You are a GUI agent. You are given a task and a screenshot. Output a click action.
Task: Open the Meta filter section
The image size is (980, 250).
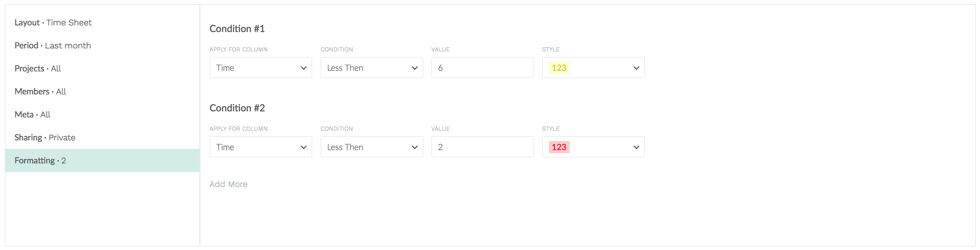coord(32,114)
